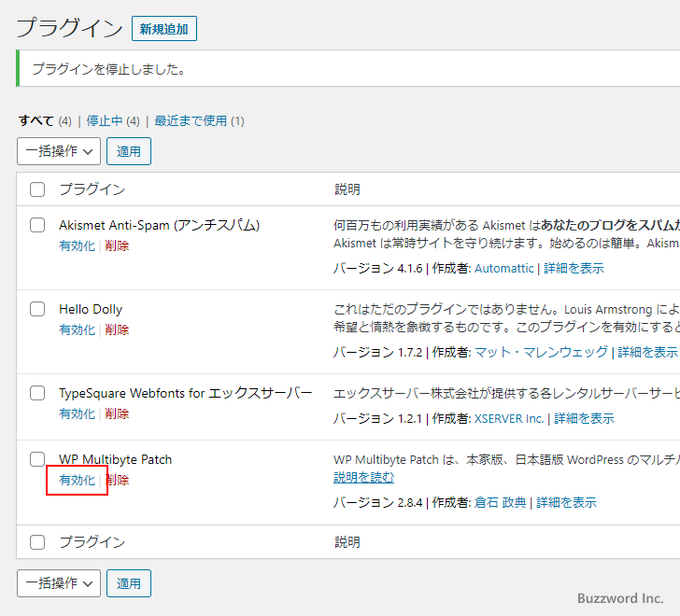The image size is (680, 616).
Task: Click the top 適用 button
Action: 129,151
